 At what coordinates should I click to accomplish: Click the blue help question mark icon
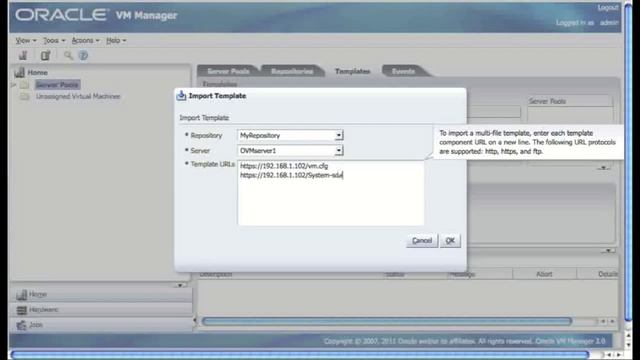click(x=83, y=56)
